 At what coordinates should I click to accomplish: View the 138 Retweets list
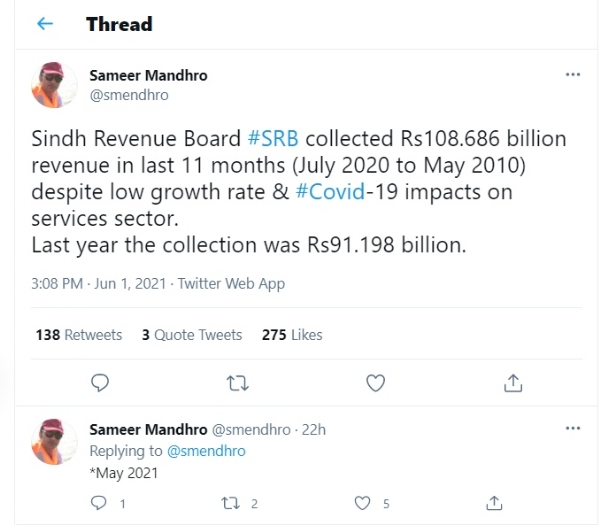(x=78, y=335)
